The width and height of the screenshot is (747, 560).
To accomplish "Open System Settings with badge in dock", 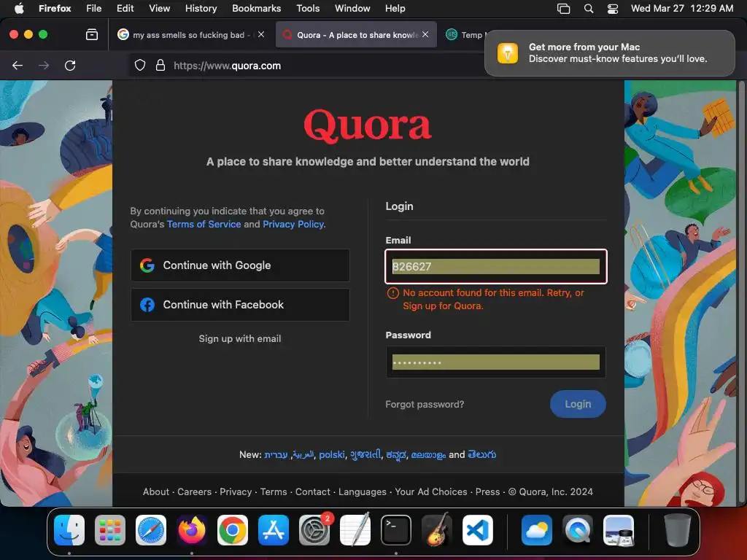I will click(x=314, y=530).
